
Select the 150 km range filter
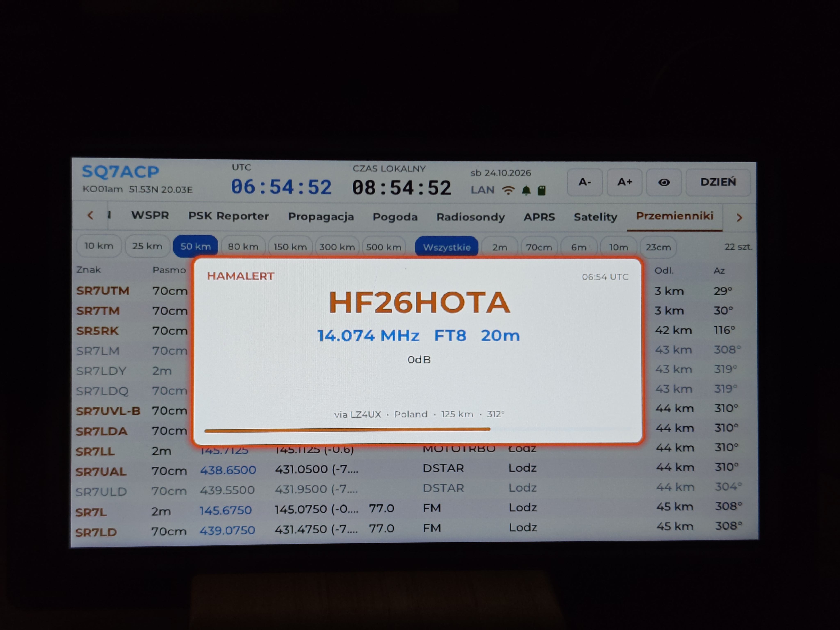(x=290, y=247)
